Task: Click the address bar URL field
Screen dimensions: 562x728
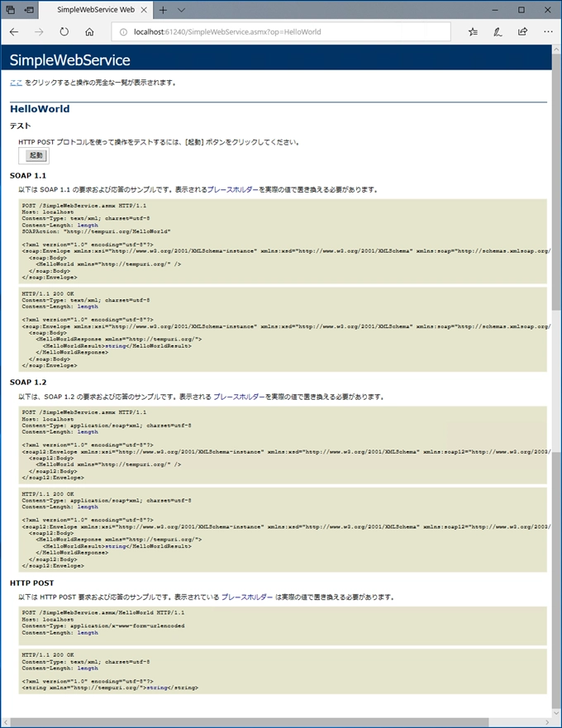Action: pyautogui.click(x=281, y=32)
